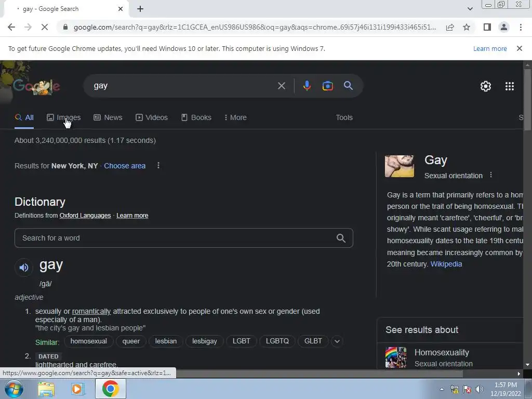Select the GLBT similar word chip
Viewport: 532px width, 399px height.
(313, 341)
